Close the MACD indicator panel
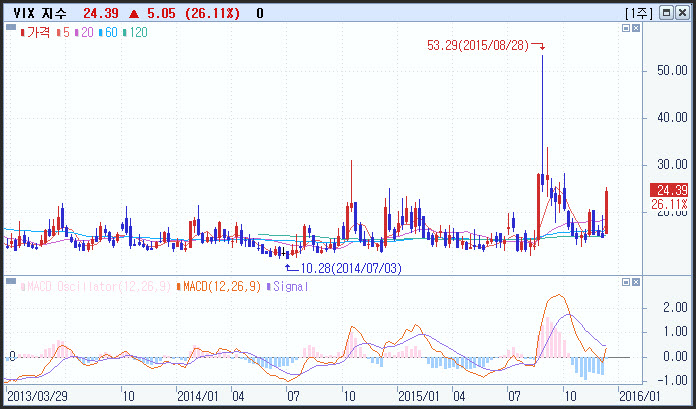The width and height of the screenshot is (696, 409). [636, 282]
